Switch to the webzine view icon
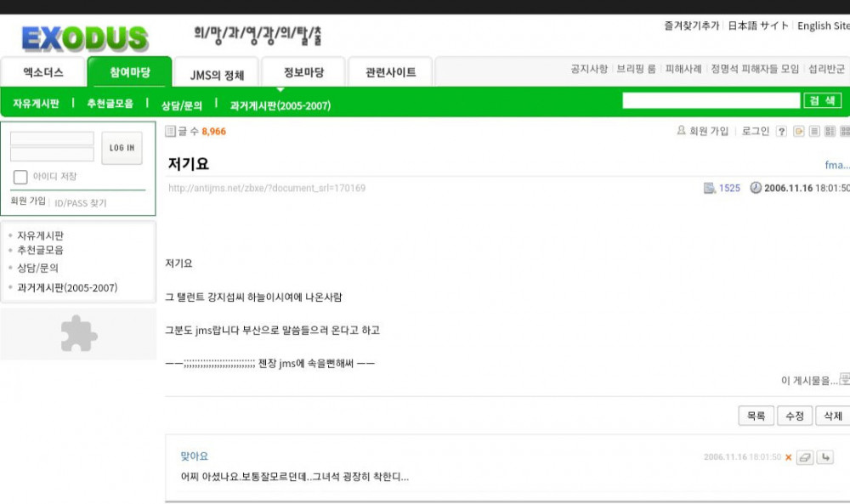Viewport: 850px width, 504px height. [x=829, y=131]
